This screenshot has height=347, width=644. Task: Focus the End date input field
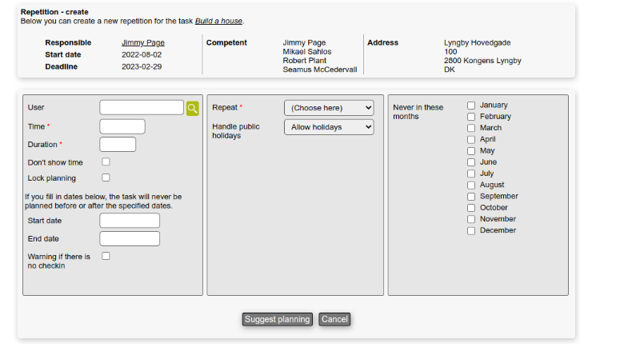point(130,239)
